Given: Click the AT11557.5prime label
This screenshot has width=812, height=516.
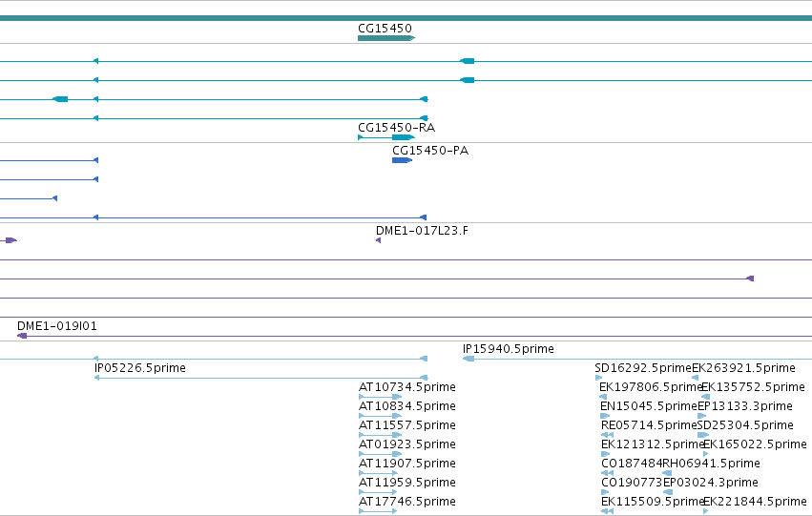Looking at the screenshot, I should tap(407, 425).
